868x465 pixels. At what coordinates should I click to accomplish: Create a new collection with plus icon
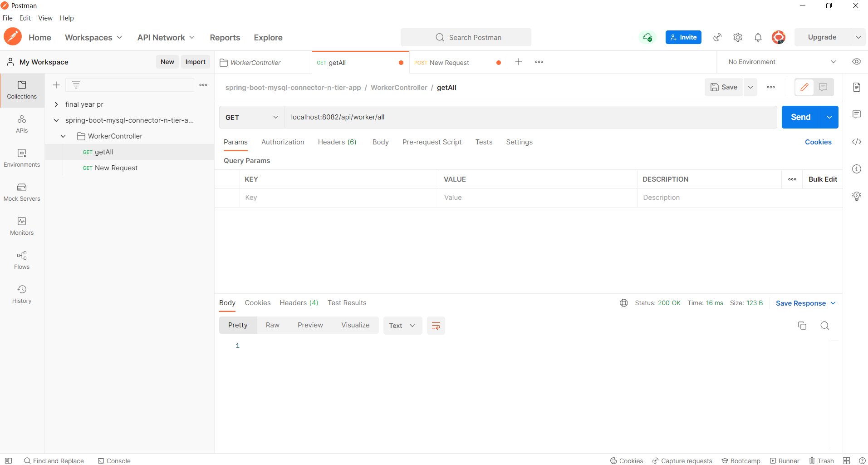56,85
